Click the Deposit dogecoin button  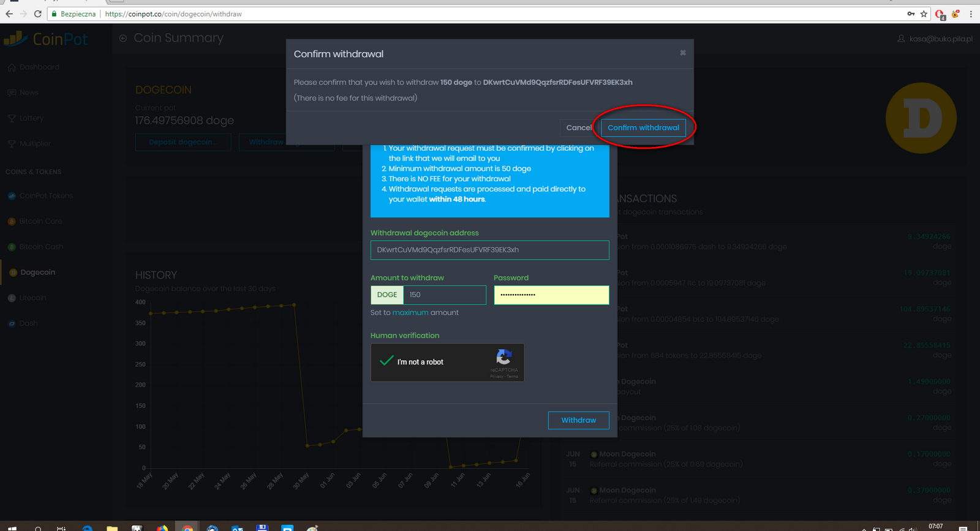tap(183, 142)
